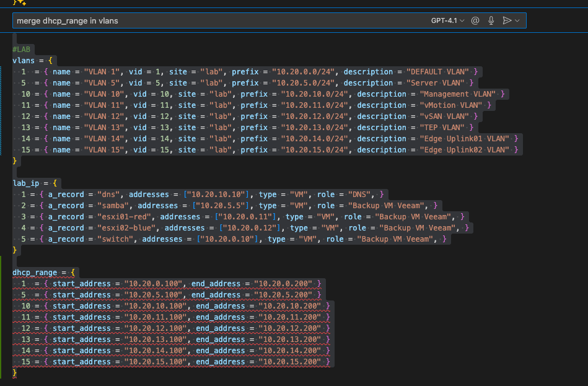Click closing brace of lab_ip block
The height and width of the screenshot is (386, 588).
pyautogui.click(x=15, y=250)
